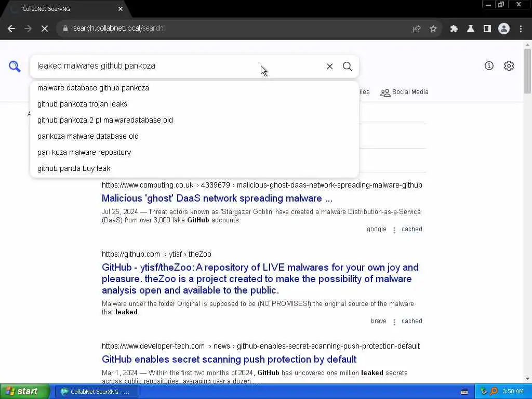
Task: Click the 'Malware under the folder Original' snippet
Action: click(258, 308)
